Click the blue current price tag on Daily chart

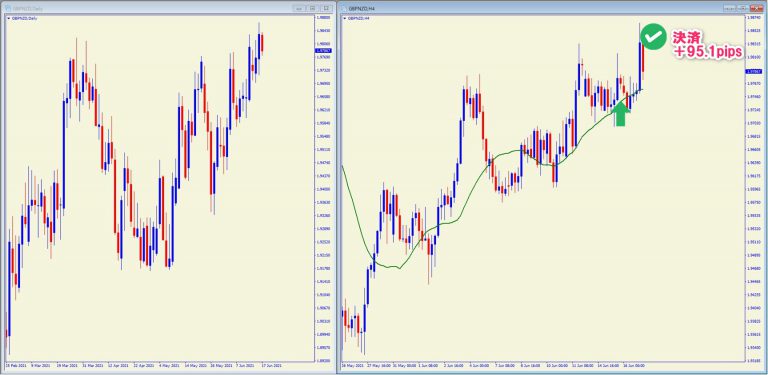point(324,50)
